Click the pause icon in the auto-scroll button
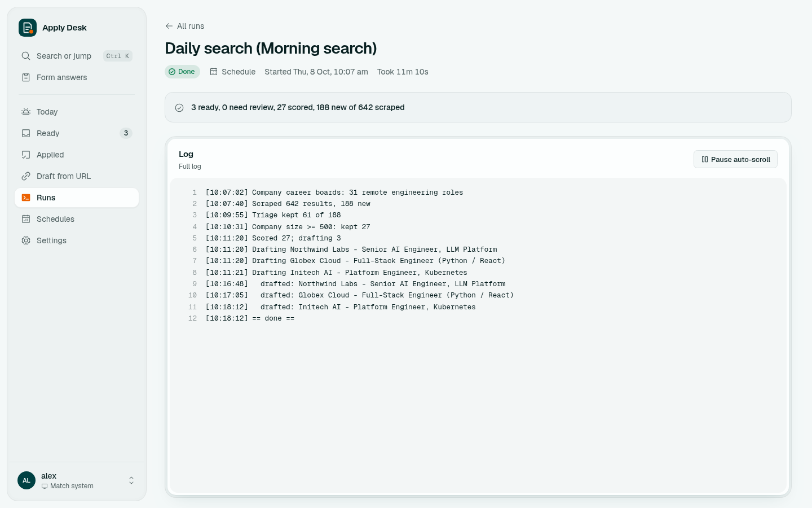 pos(705,159)
